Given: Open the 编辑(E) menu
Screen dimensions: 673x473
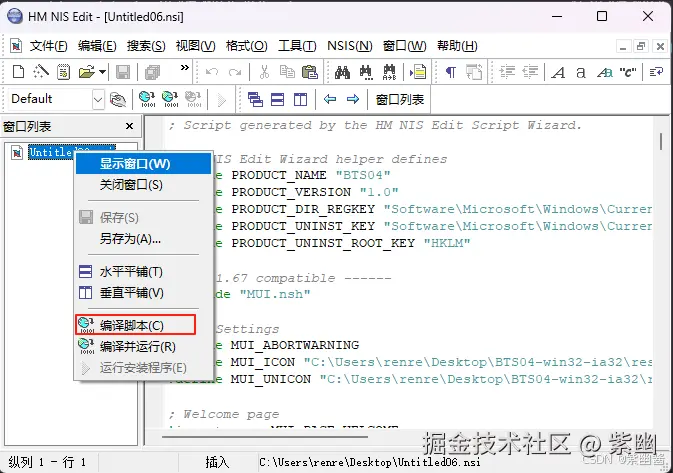Looking at the screenshot, I should point(97,45).
